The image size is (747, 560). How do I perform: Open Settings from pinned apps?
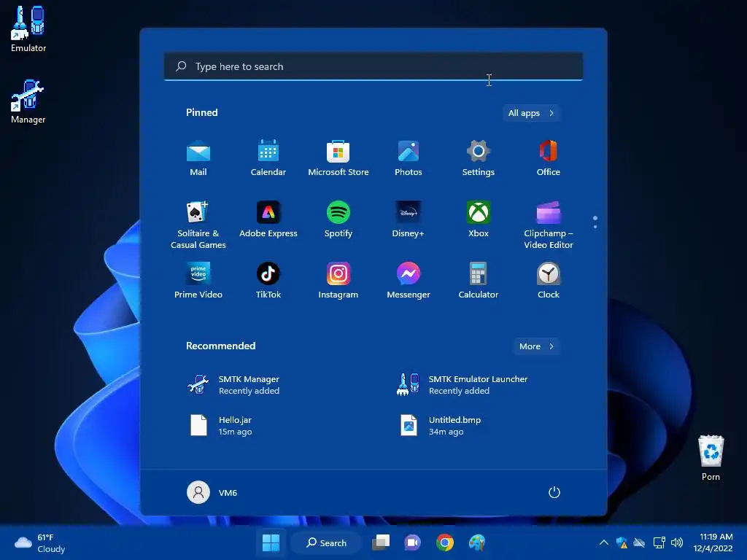(479, 158)
